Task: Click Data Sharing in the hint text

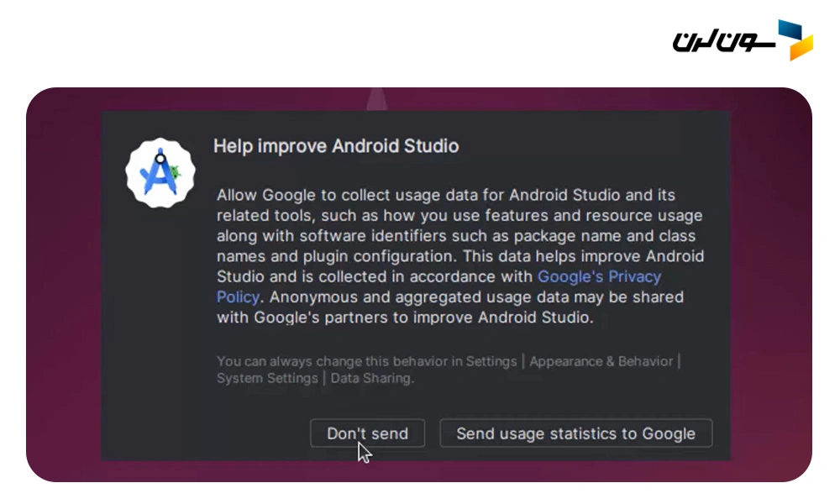Action: click(x=371, y=378)
